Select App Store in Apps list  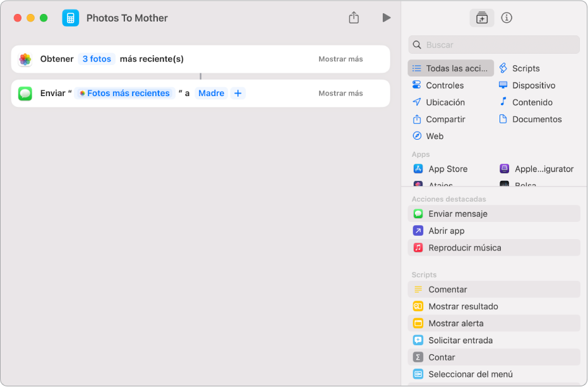(441, 169)
